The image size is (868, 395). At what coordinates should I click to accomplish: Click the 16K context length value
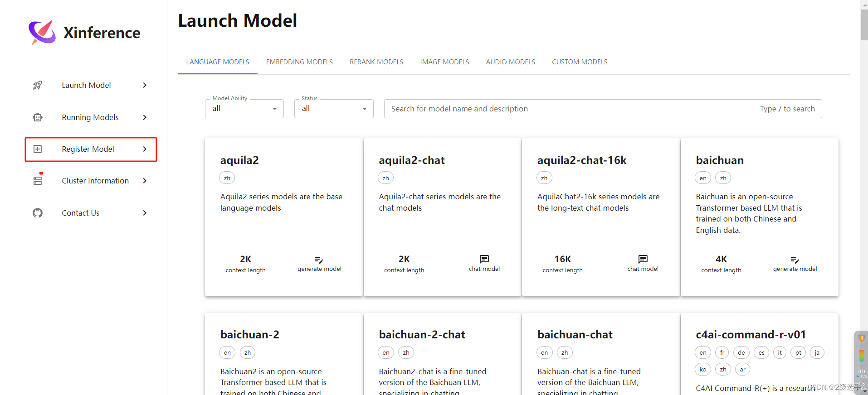(563, 259)
